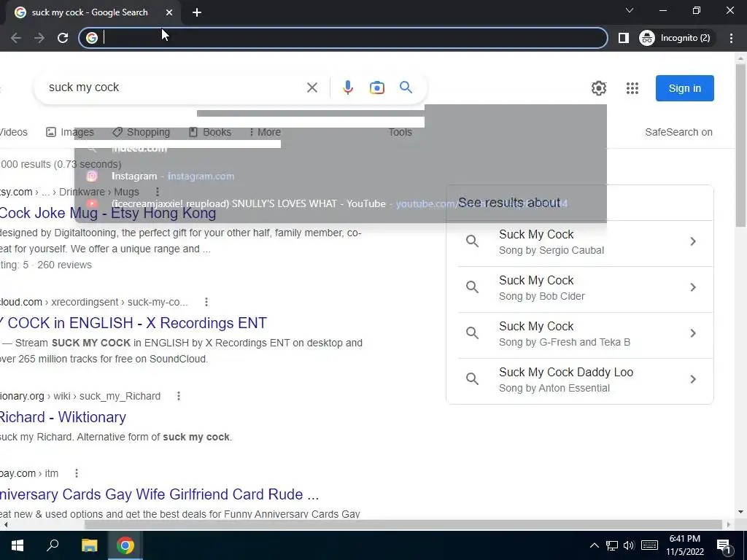The image size is (747, 560).
Task: Click the Incognito (2) profile indicator
Action: coord(676,38)
